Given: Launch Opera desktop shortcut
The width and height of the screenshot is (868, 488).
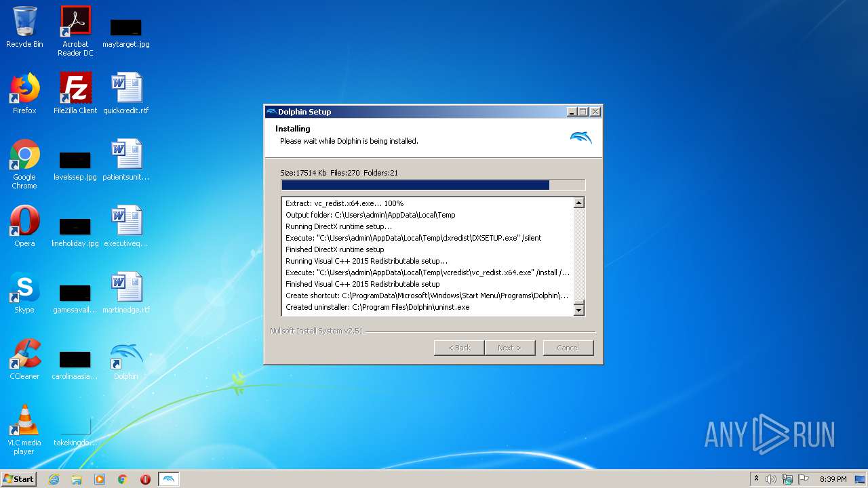Looking at the screenshot, I should point(24,226).
